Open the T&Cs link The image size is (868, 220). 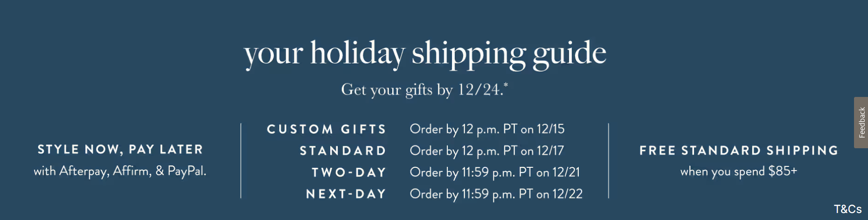coord(847,209)
